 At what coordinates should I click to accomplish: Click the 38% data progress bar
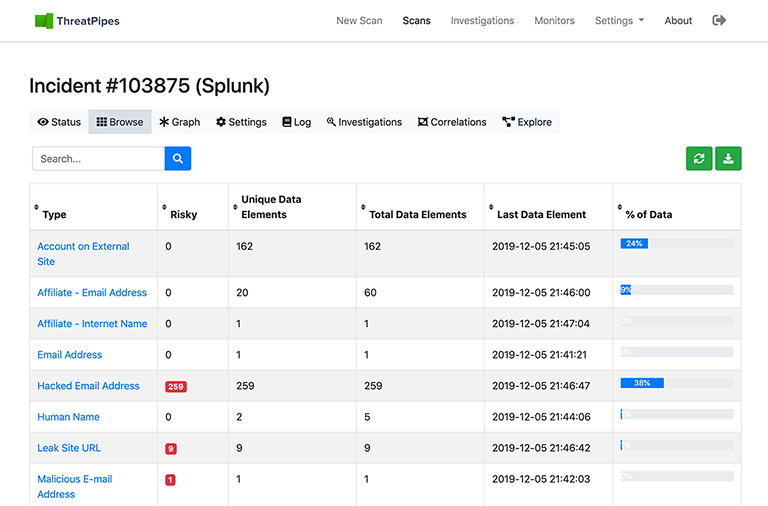(676, 383)
